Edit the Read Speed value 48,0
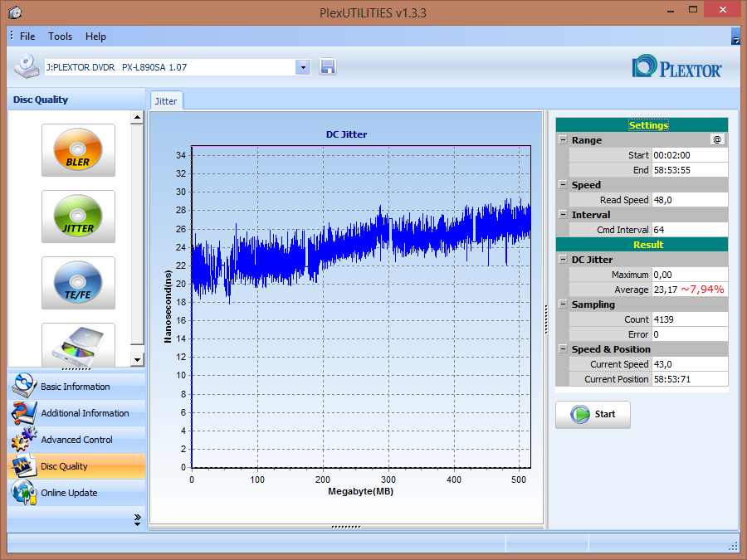747x560 pixels. pos(690,199)
